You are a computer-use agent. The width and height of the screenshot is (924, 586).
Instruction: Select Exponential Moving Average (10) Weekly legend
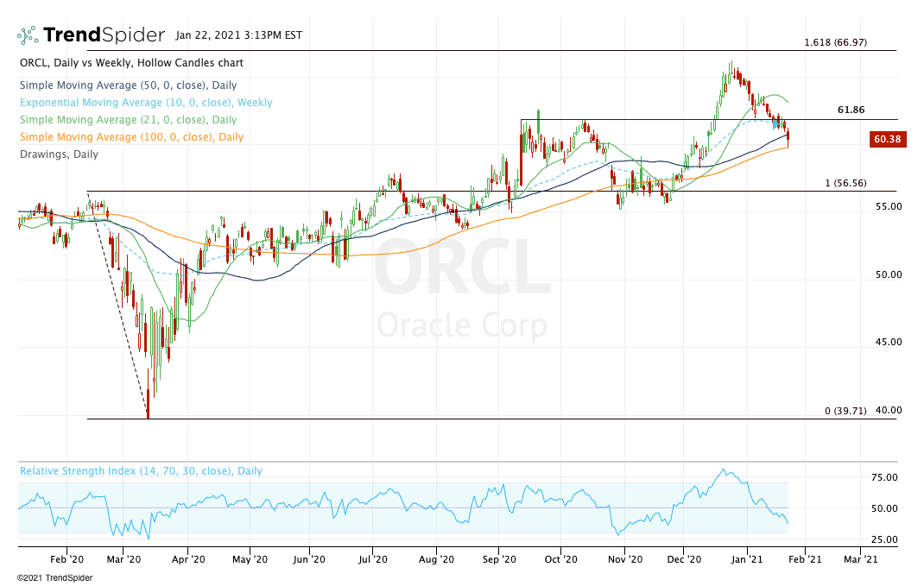[146, 103]
